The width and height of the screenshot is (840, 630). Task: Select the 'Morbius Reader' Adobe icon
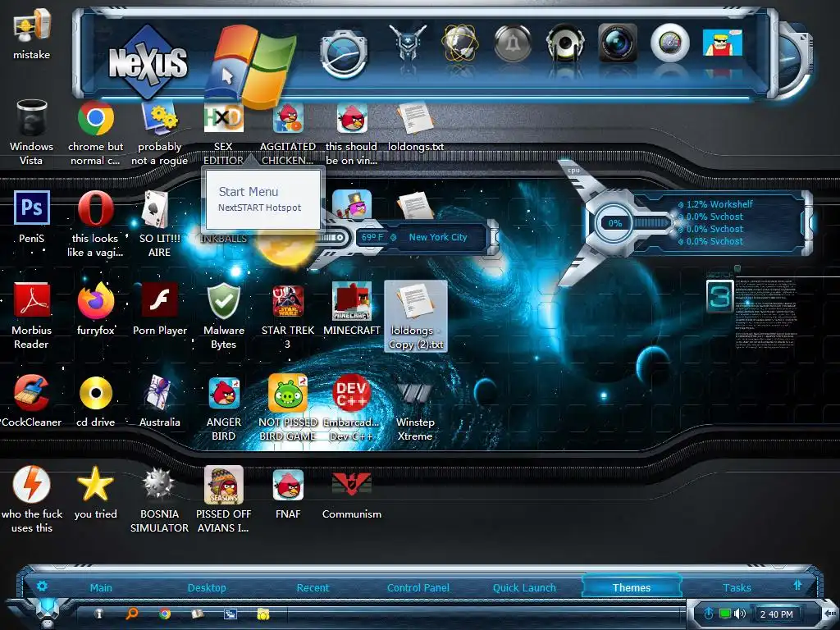click(32, 316)
